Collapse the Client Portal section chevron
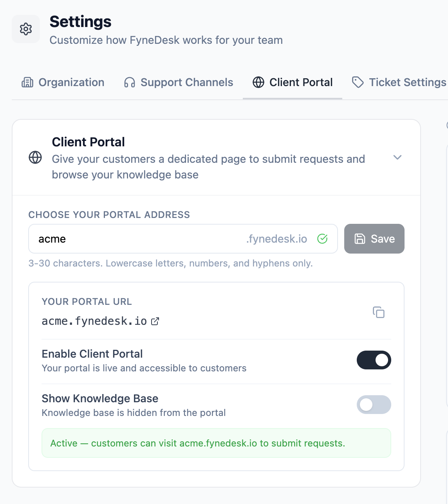 click(x=397, y=157)
